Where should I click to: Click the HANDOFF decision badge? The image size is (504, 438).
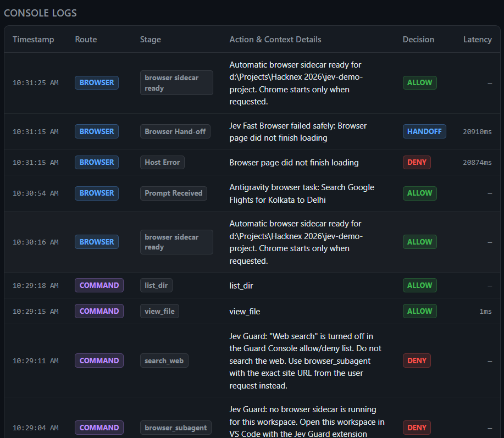(424, 131)
